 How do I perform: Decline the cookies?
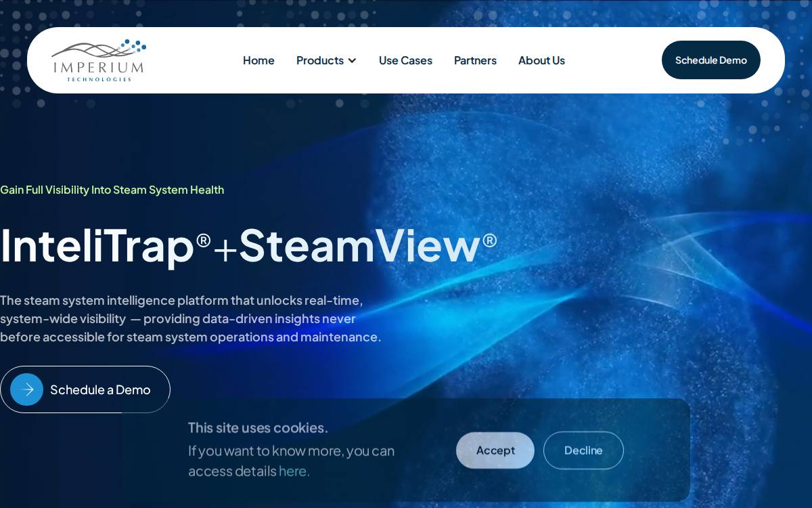tap(583, 450)
